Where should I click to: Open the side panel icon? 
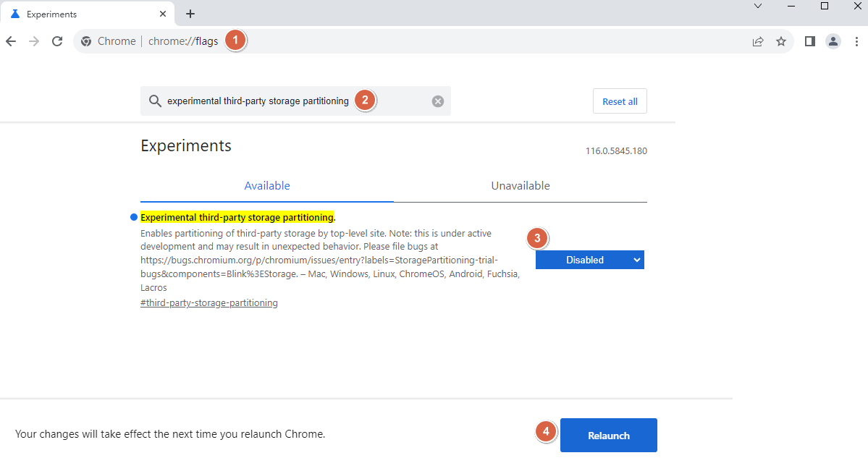point(810,41)
